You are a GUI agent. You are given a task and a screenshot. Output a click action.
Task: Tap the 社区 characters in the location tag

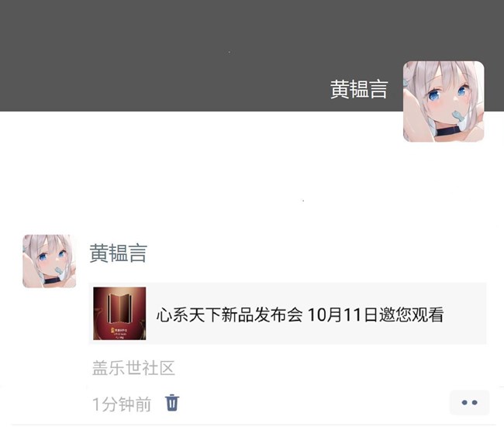tap(158, 368)
